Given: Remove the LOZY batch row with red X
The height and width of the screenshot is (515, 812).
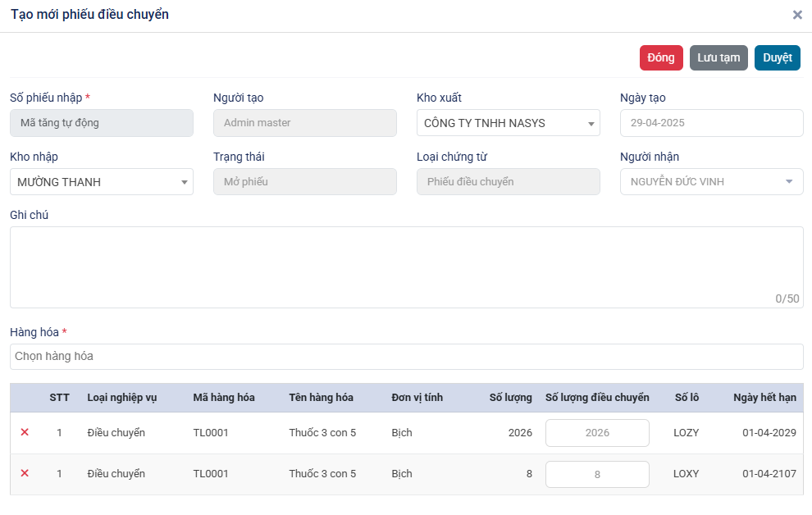Looking at the screenshot, I should click(25, 432).
